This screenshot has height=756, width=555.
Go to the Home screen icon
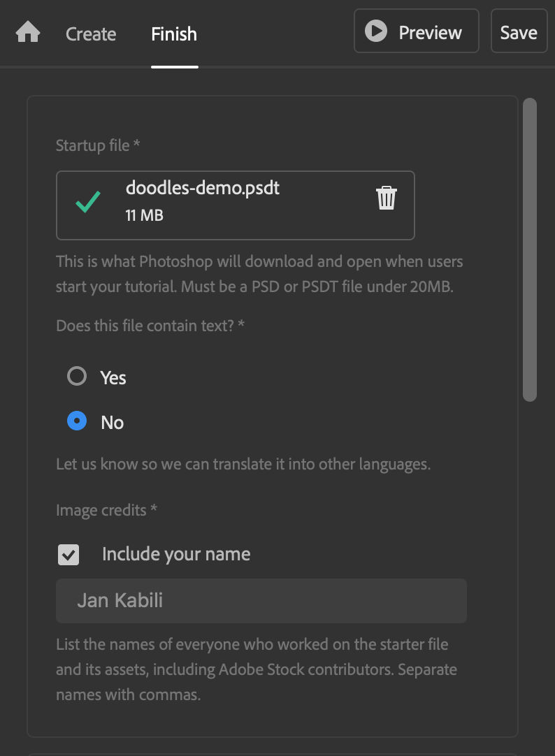[x=28, y=33]
